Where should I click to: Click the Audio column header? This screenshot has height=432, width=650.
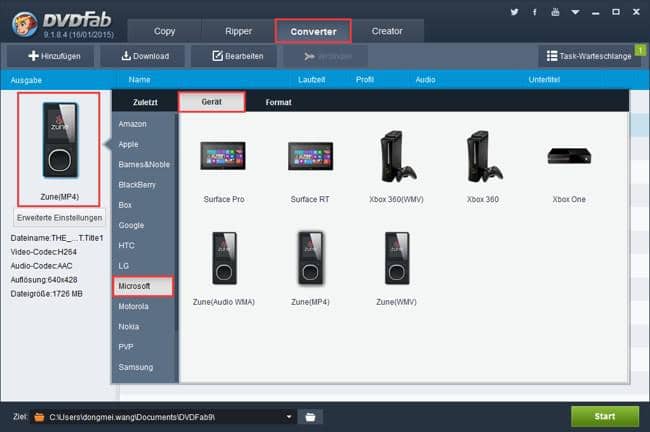point(425,80)
